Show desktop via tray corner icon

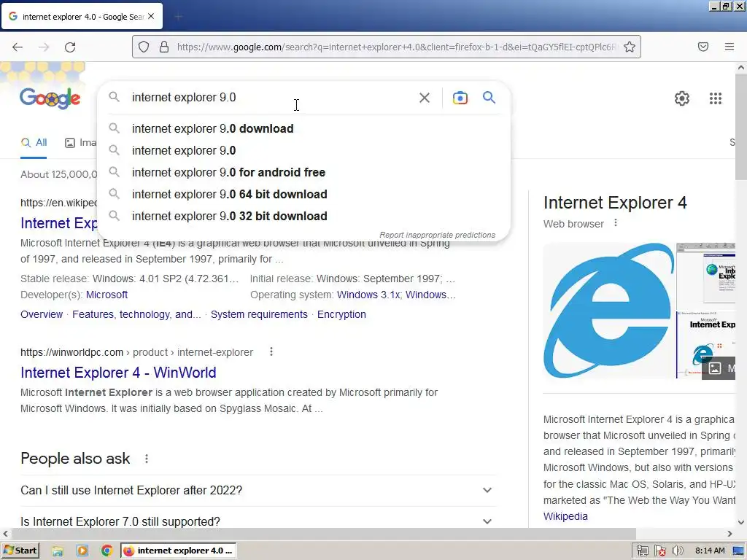click(738, 551)
